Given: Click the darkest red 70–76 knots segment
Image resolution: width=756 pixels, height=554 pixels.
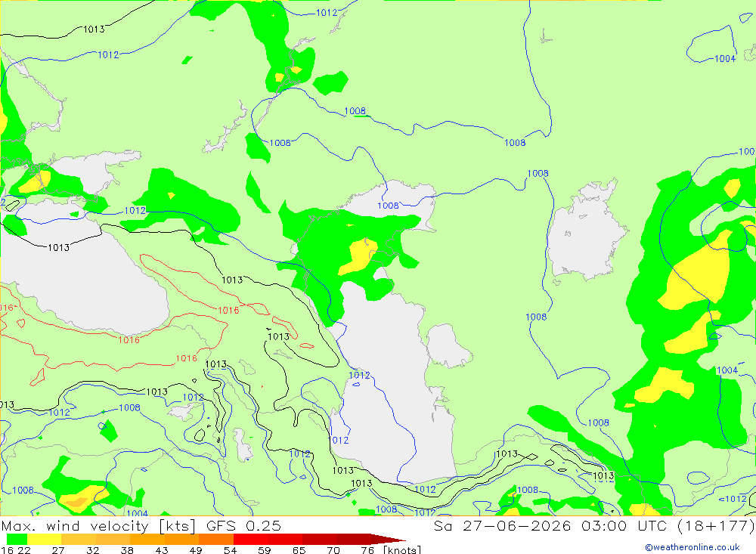Looking at the screenshot, I should pyautogui.click(x=353, y=539).
